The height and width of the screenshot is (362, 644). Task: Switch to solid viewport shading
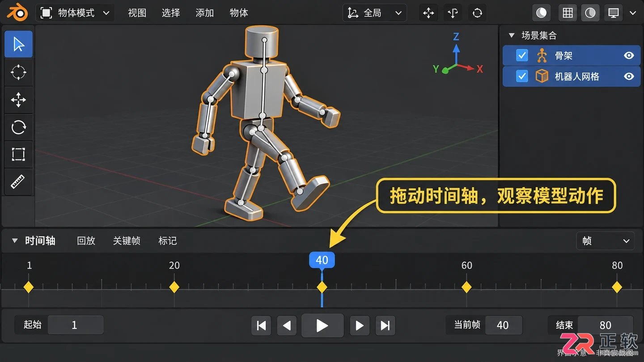(542, 13)
